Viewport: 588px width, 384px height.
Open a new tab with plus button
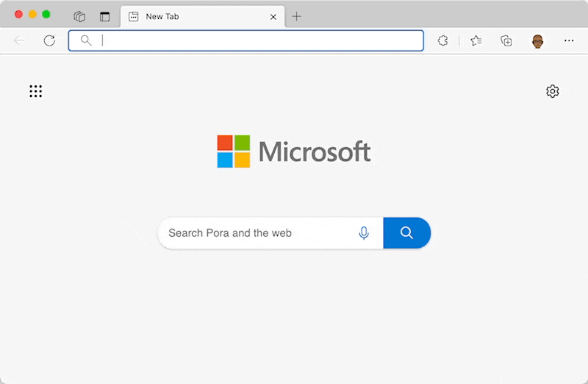[297, 16]
